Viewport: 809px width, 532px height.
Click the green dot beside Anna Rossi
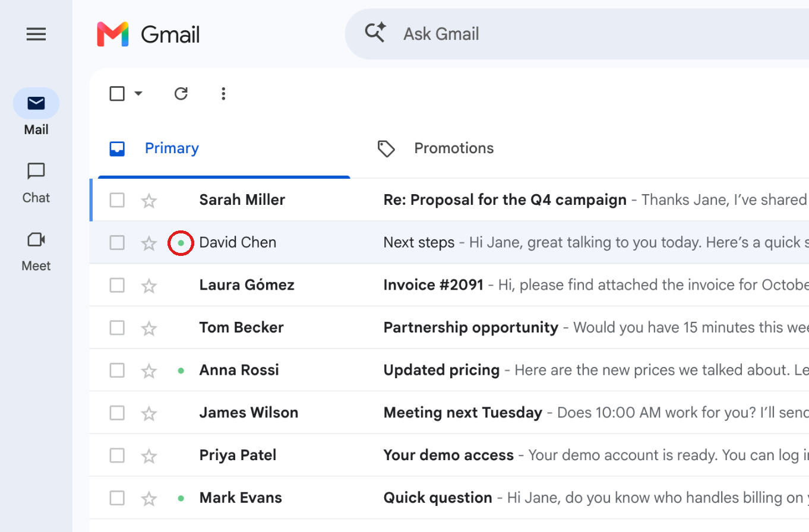(x=181, y=370)
